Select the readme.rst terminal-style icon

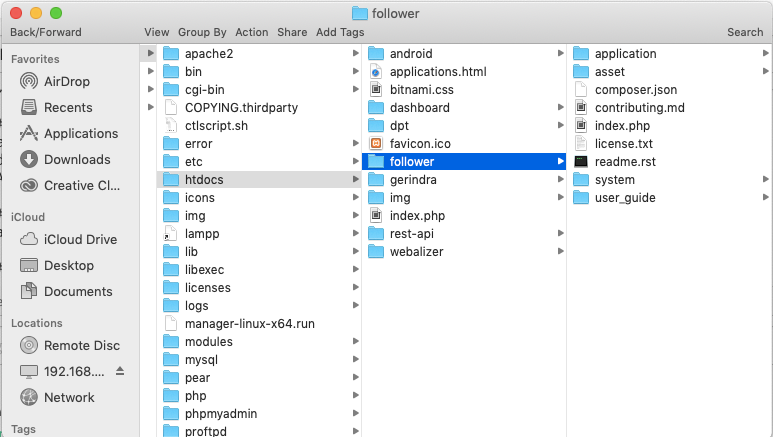(x=581, y=161)
